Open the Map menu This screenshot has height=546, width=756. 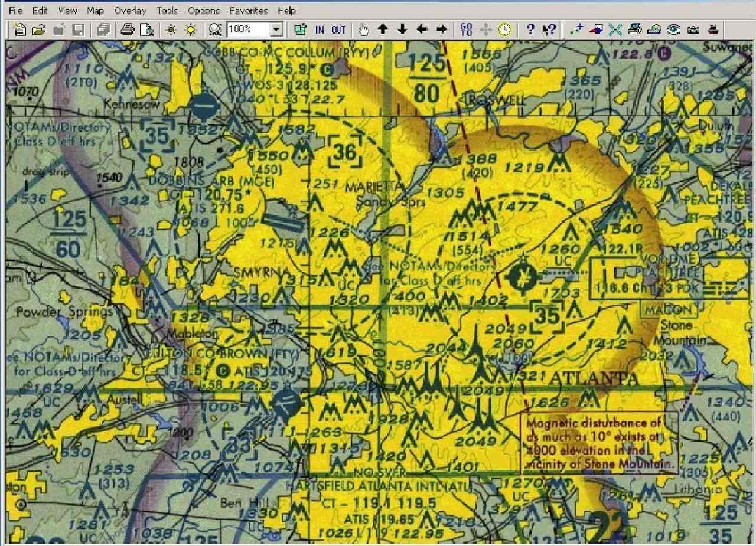[x=95, y=11]
